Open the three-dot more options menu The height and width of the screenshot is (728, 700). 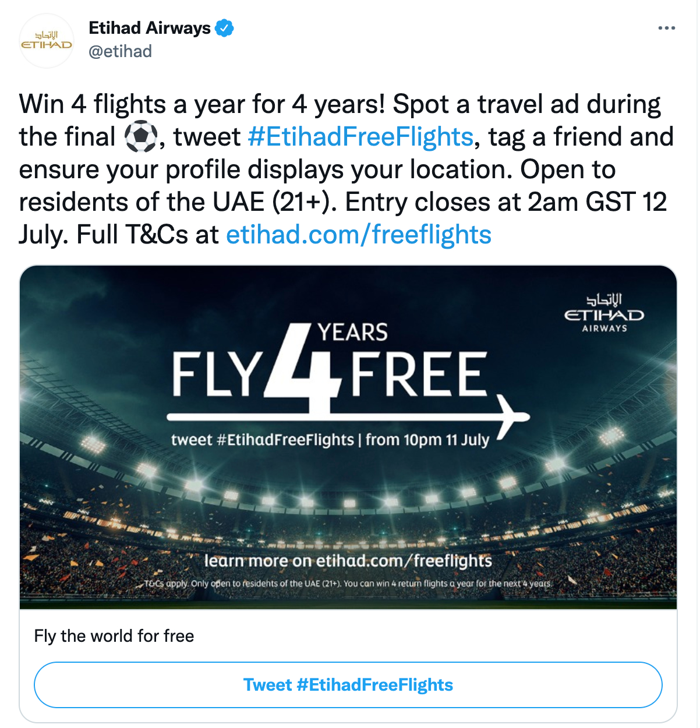(666, 28)
